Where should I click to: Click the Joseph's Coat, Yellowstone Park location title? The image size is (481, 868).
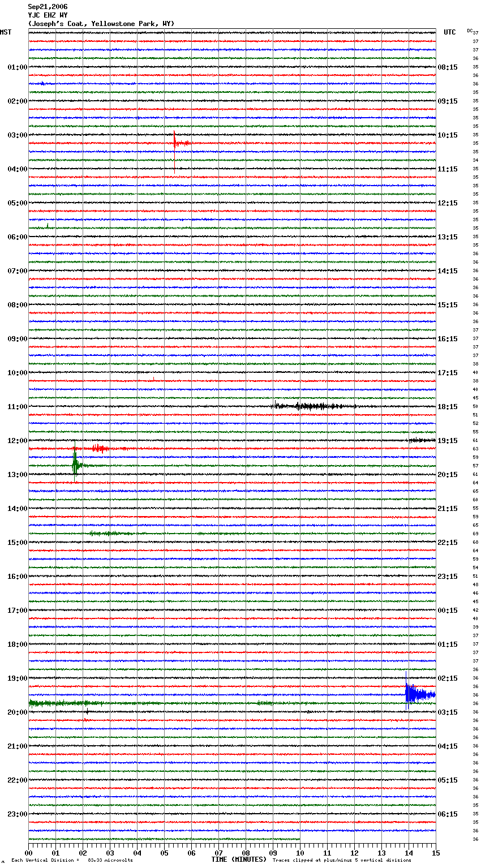(x=101, y=24)
